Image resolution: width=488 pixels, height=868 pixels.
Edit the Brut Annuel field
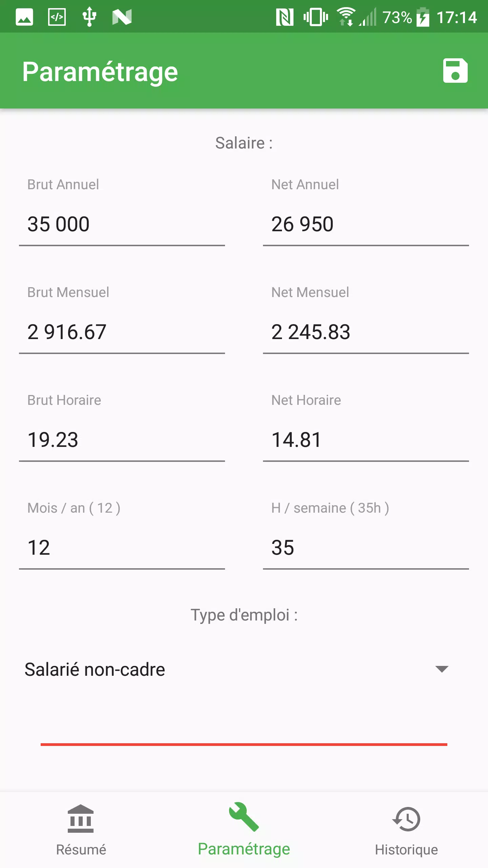pyautogui.click(x=122, y=224)
